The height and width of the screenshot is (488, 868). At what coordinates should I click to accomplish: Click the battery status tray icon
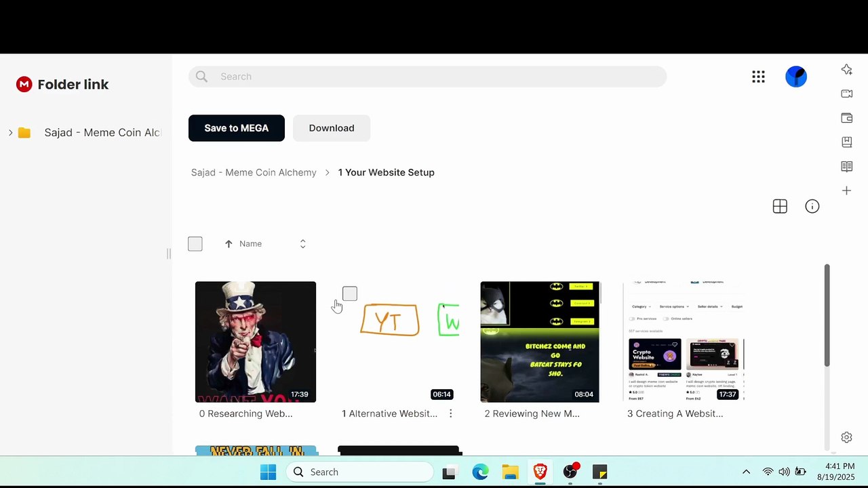[x=800, y=472]
